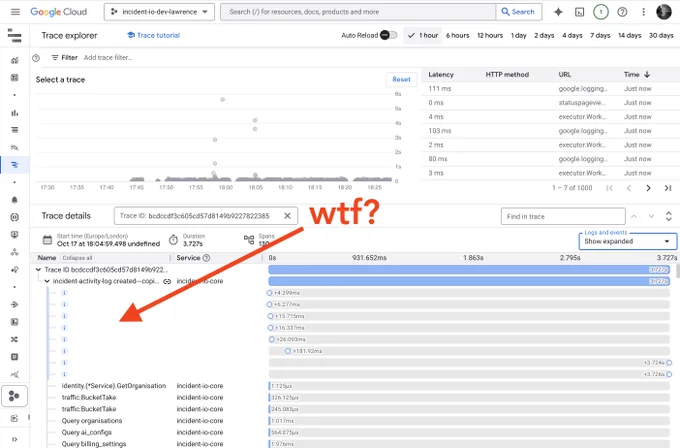Select the 14 days time range
The image size is (680, 448).
pos(630,36)
